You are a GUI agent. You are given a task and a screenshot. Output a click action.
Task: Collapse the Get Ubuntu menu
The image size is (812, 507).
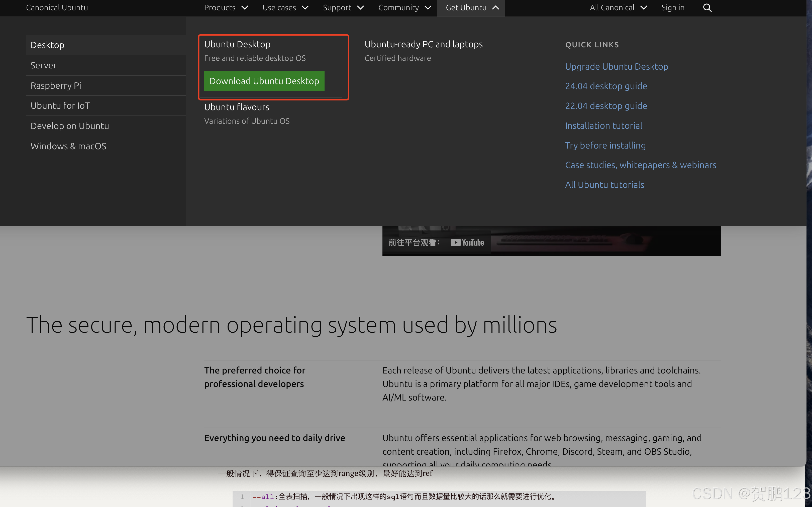click(x=471, y=8)
